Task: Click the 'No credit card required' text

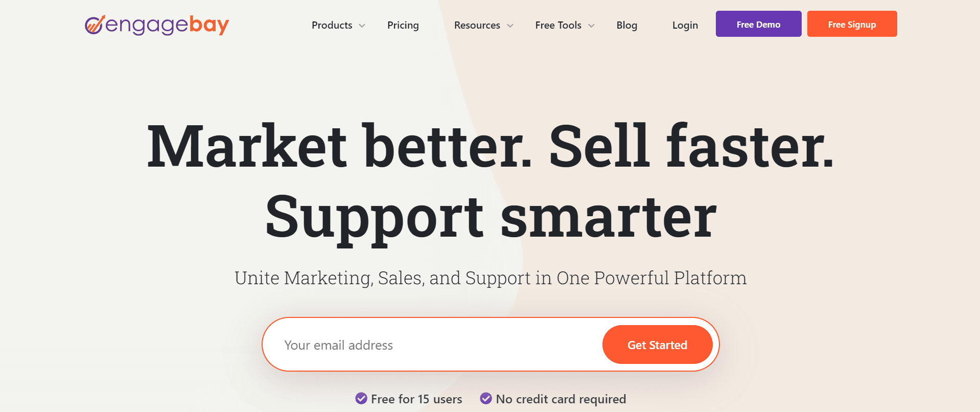Action: (561, 399)
